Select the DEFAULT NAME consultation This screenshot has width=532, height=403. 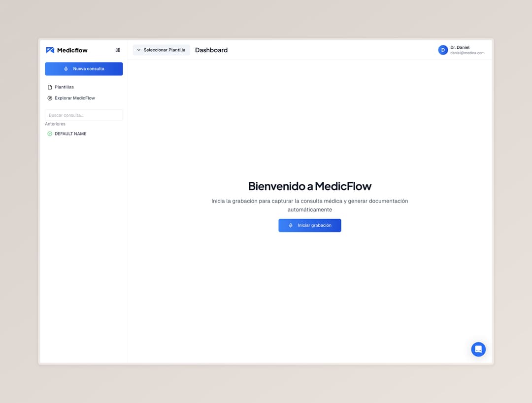pyautogui.click(x=70, y=134)
